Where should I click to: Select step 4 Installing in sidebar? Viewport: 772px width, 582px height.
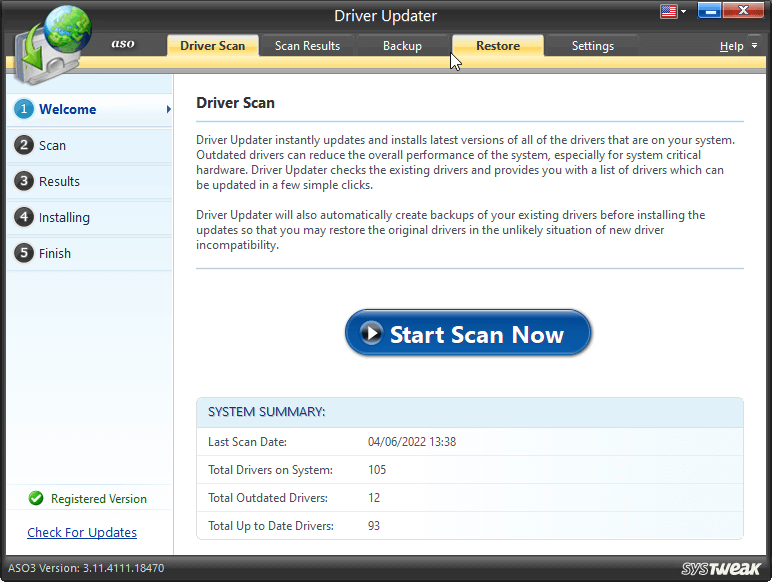[90, 217]
